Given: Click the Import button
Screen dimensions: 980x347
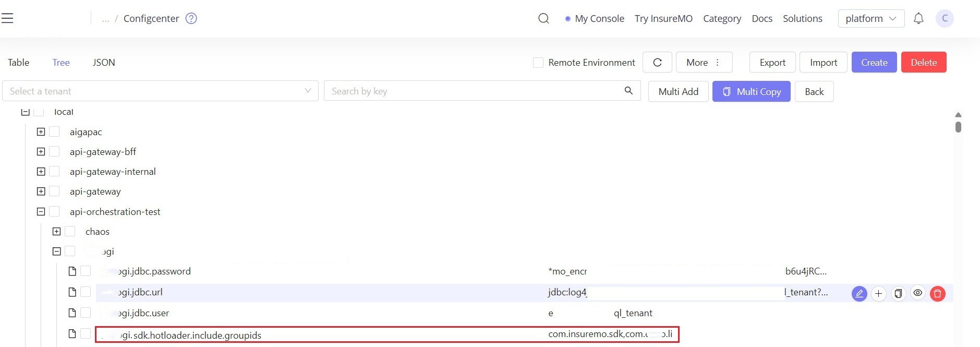Looking at the screenshot, I should [824, 62].
